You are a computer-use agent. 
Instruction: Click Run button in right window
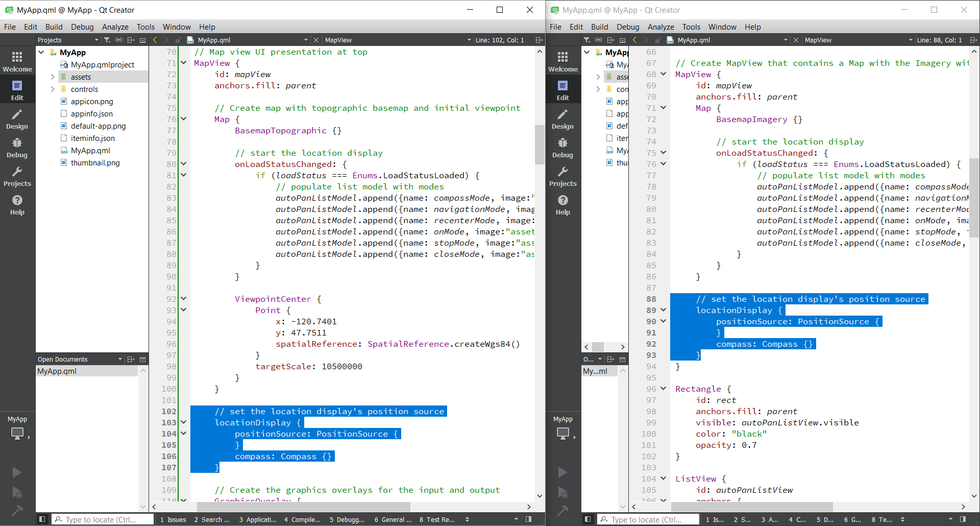point(562,472)
